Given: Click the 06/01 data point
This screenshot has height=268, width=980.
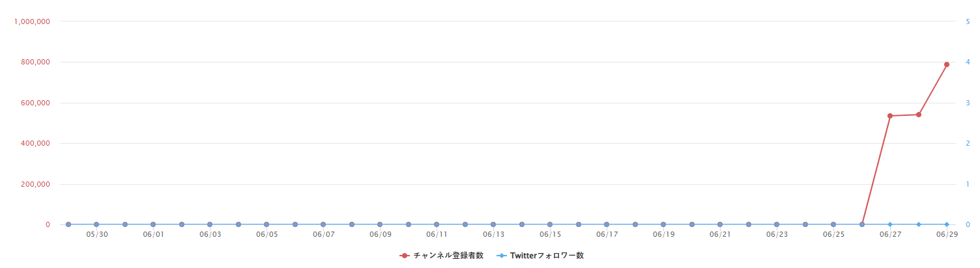Looking at the screenshot, I should tap(153, 224).
